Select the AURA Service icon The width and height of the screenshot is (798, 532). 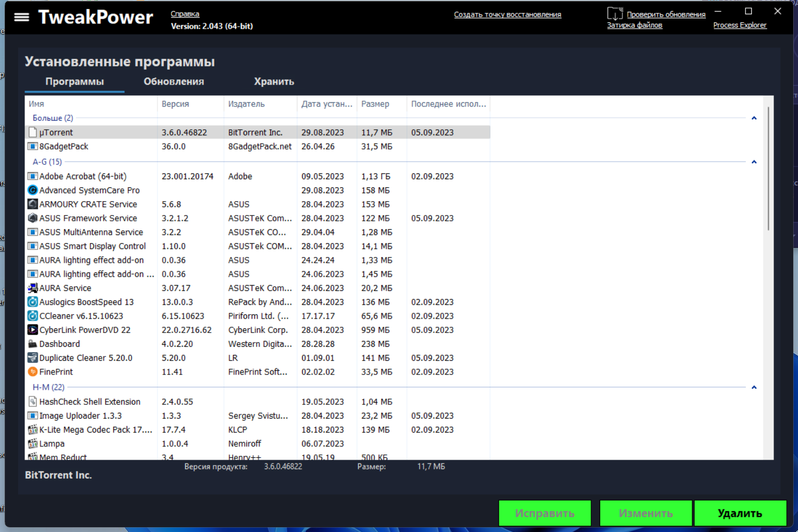point(32,288)
